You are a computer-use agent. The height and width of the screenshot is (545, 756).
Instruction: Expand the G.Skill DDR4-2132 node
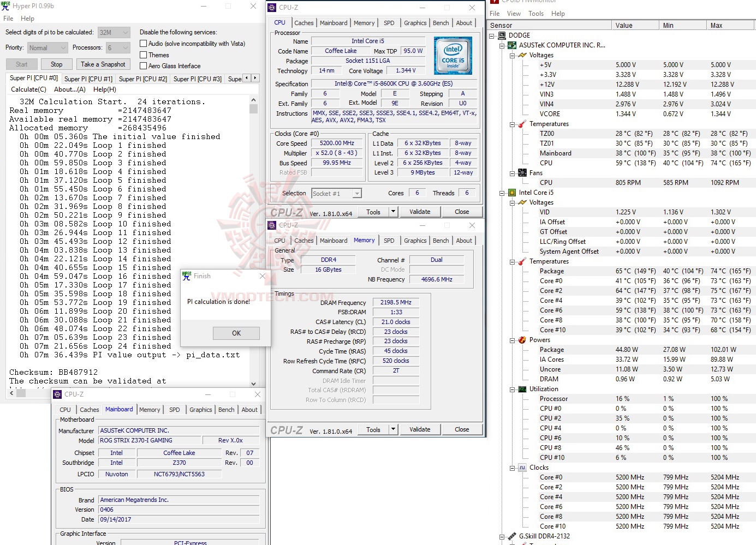point(502,536)
